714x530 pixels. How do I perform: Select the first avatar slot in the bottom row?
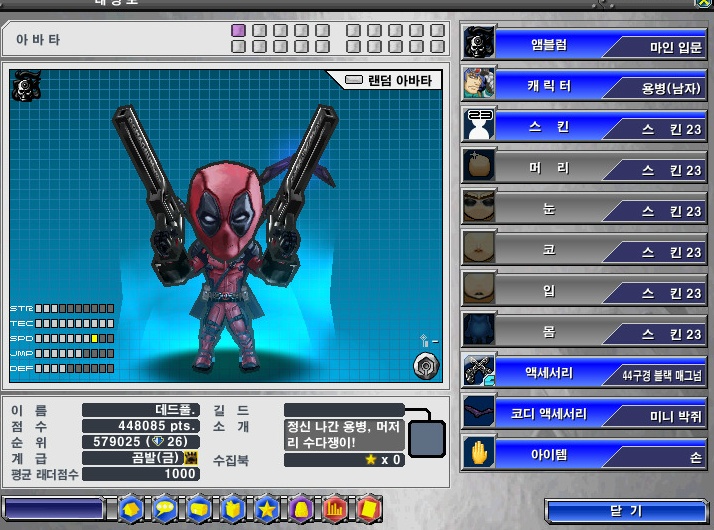238,46
